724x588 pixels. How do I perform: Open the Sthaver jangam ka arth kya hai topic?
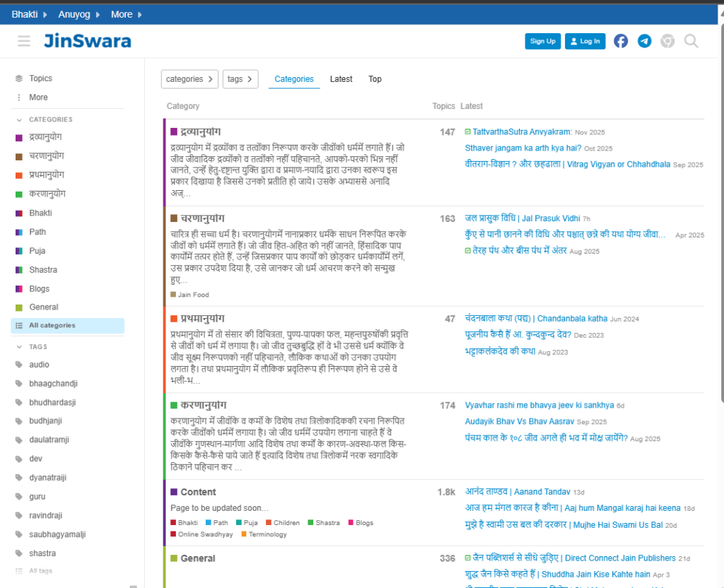[x=523, y=148]
